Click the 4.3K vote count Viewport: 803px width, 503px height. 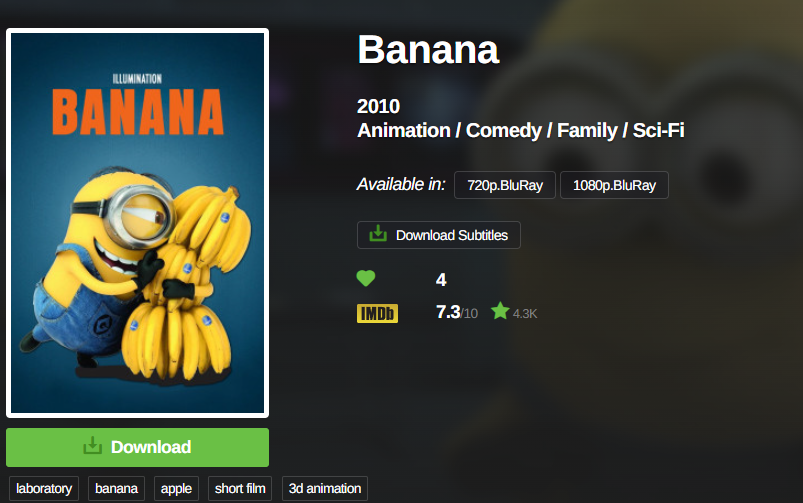525,314
